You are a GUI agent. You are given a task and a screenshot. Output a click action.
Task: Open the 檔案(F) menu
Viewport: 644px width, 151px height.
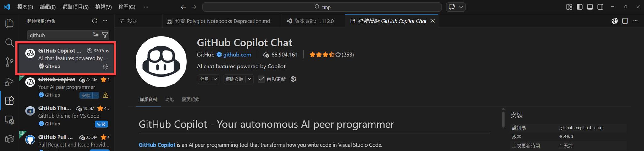[x=25, y=7]
